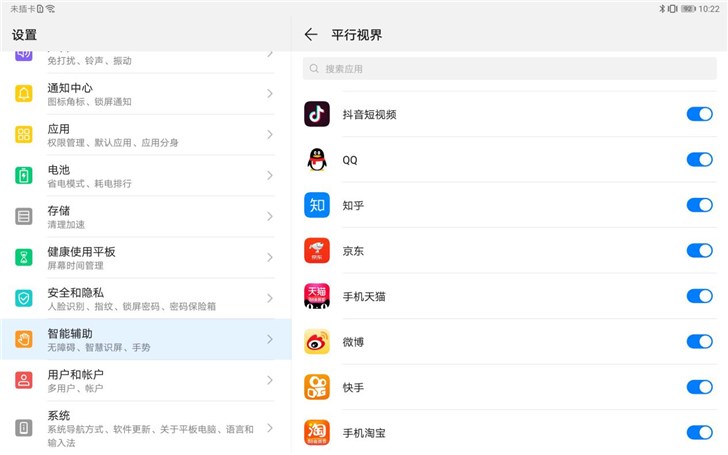Tap the 用户和帐户 person icon

(24, 380)
